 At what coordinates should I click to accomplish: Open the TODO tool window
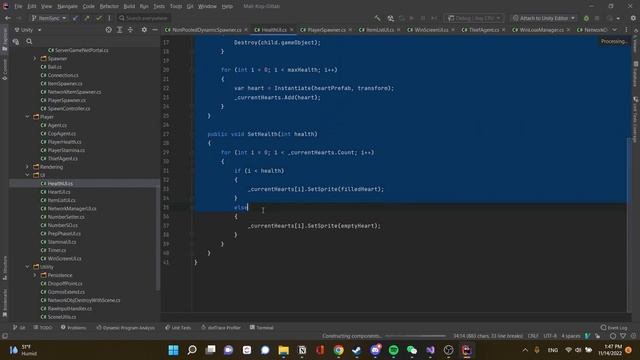43,327
